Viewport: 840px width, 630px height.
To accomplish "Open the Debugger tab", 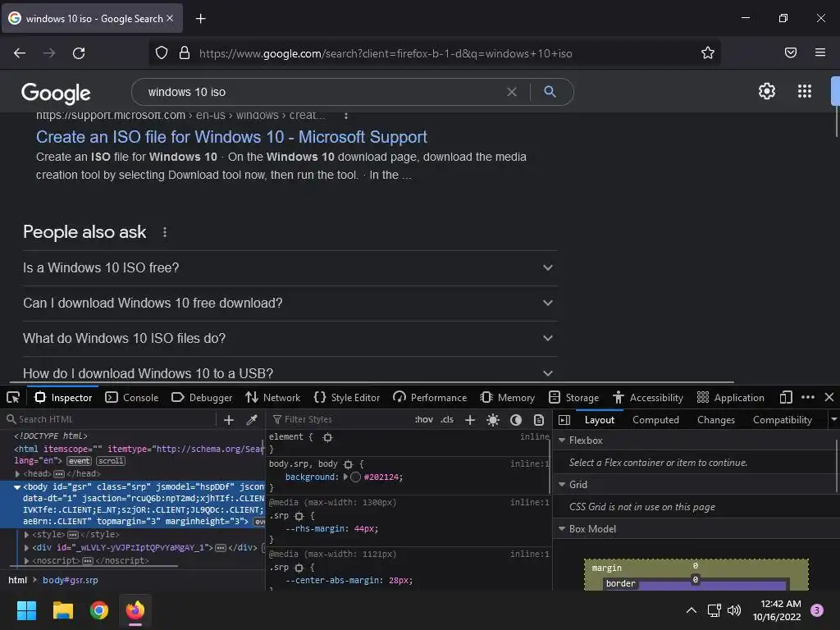I will pyautogui.click(x=202, y=398).
